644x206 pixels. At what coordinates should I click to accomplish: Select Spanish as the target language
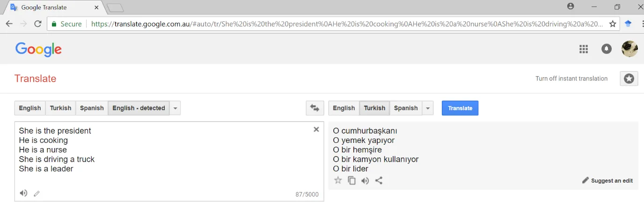(406, 108)
